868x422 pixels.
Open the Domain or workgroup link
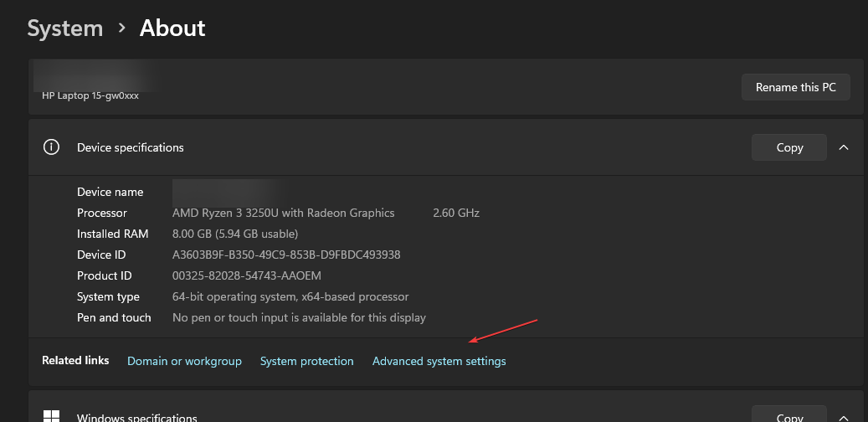click(184, 361)
